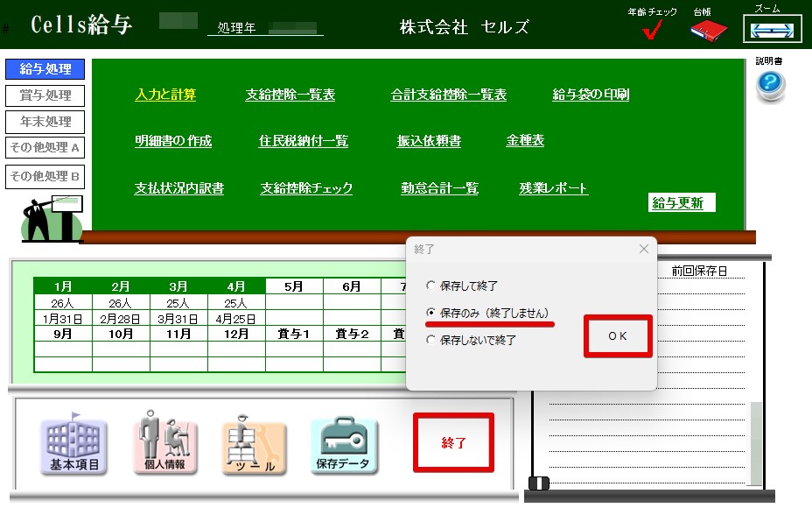
Task: Open the ツール tools icon
Action: (254, 446)
